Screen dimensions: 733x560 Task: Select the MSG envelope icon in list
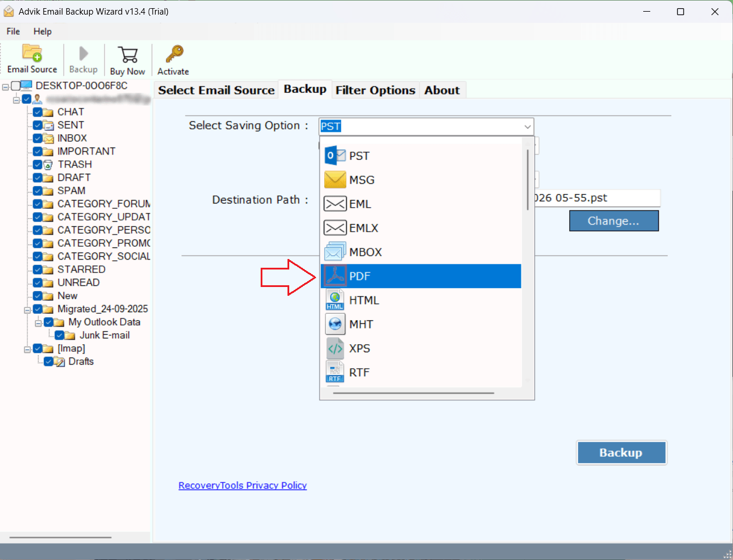335,180
